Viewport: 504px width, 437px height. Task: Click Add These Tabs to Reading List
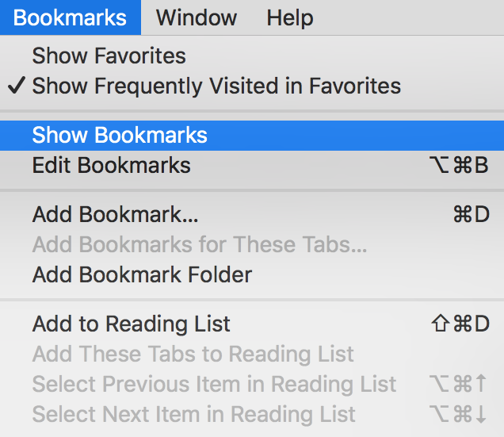pyautogui.click(x=193, y=355)
